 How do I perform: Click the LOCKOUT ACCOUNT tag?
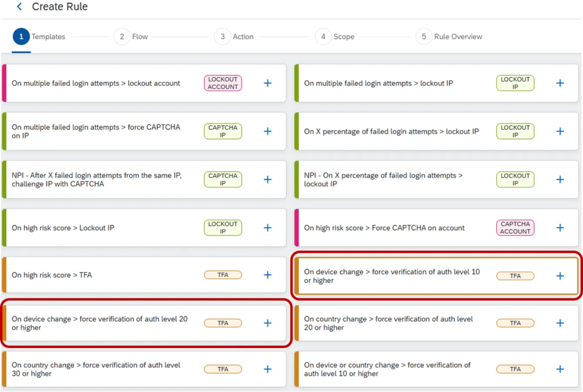[x=223, y=83]
